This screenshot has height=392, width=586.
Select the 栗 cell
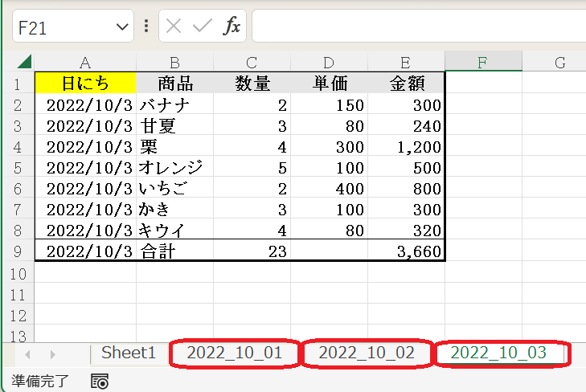point(174,146)
